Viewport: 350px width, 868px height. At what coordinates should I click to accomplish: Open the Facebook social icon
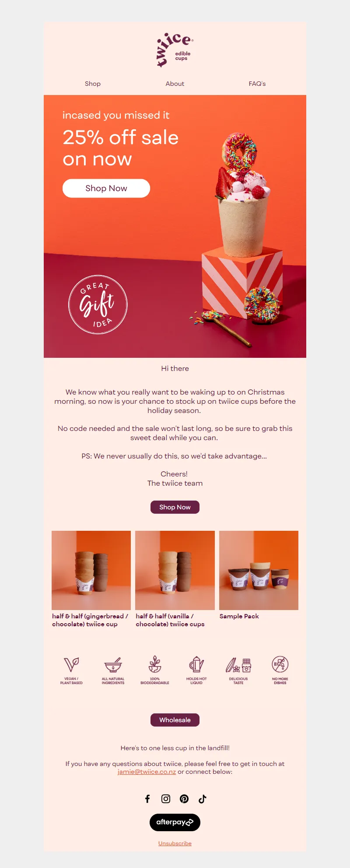tap(147, 799)
